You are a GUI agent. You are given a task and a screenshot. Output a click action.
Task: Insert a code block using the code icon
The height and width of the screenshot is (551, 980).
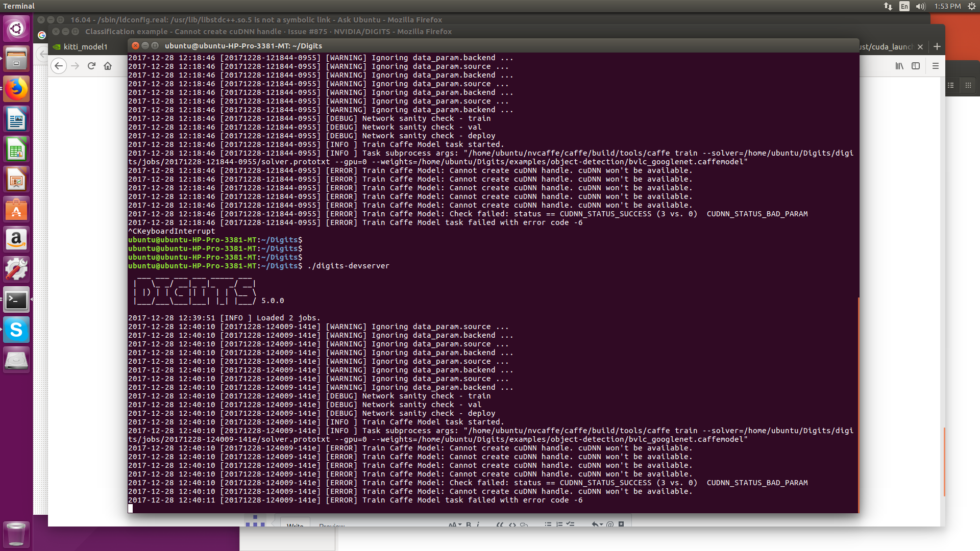pyautogui.click(x=512, y=524)
